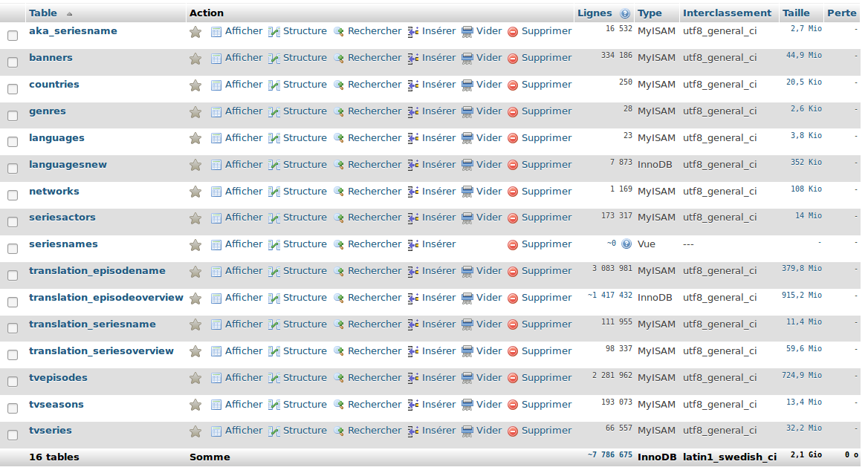Click the help icon in seriesnames row count

tap(626, 244)
